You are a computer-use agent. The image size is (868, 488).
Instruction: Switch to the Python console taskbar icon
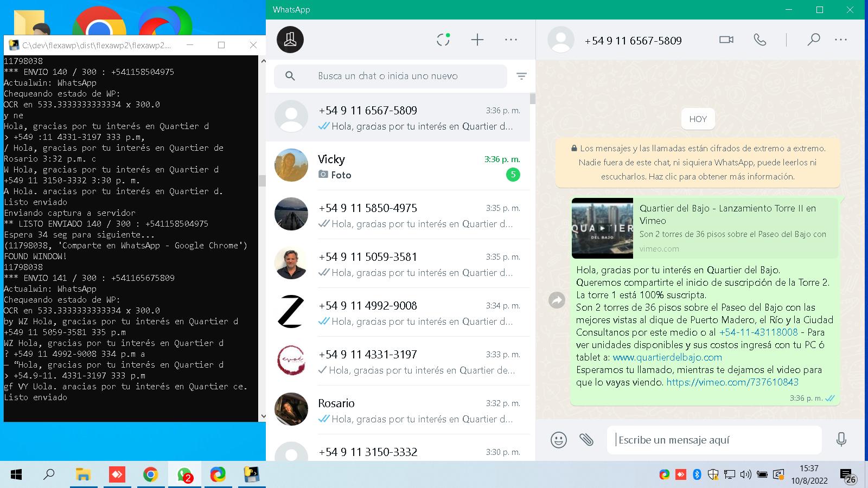251,475
